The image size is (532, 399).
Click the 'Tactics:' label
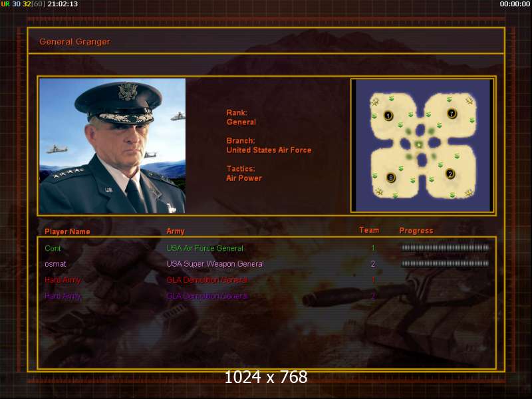[241, 169]
